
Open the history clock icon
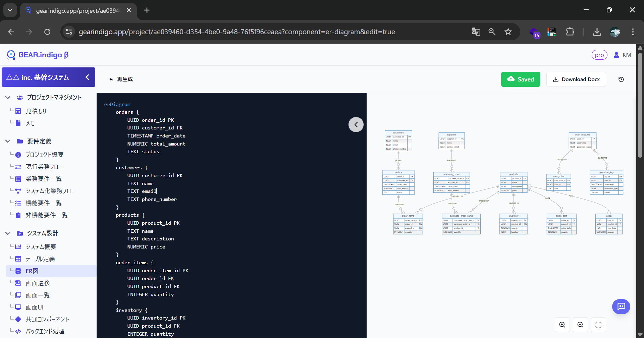[621, 79]
